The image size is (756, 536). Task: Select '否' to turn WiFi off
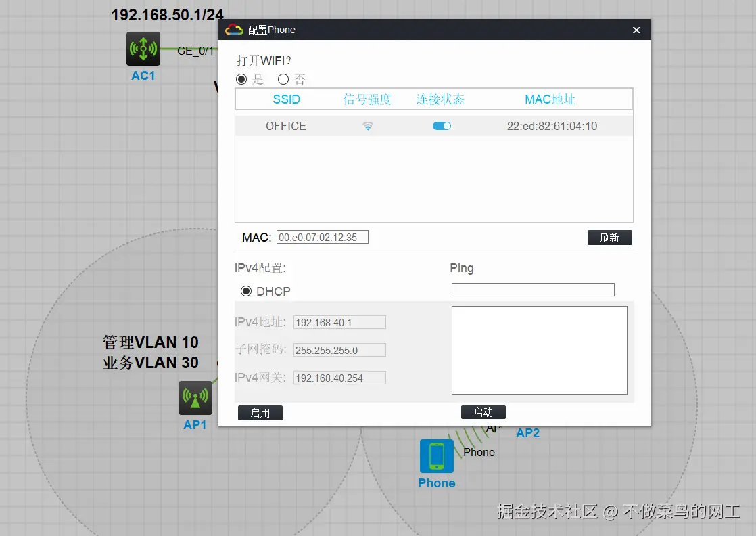pyautogui.click(x=283, y=79)
